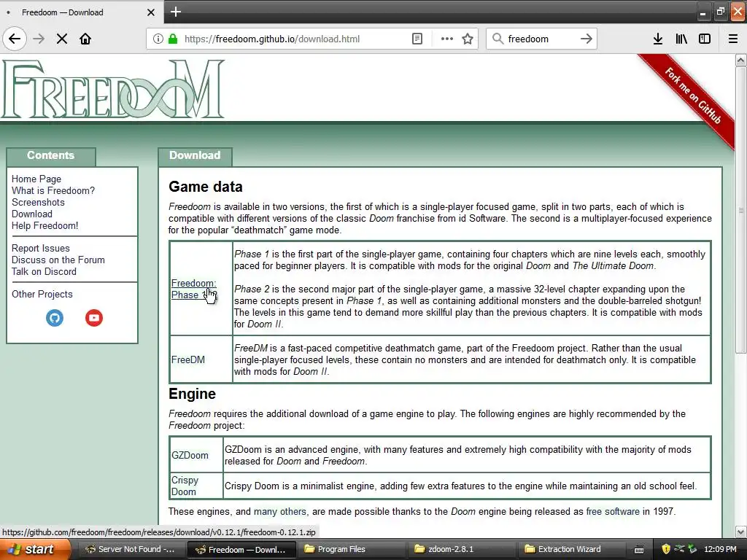Open a new browser tab
Screen dimensions: 747x560
tap(176, 12)
